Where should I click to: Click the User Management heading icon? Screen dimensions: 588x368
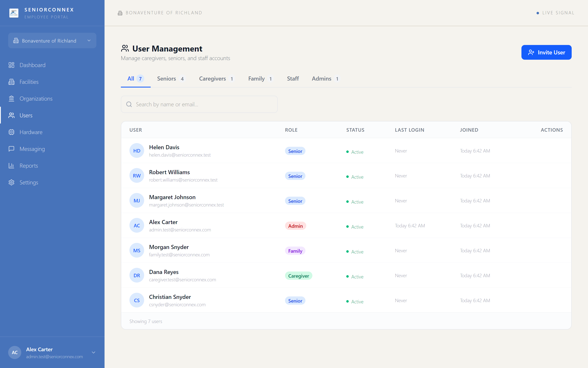(125, 48)
